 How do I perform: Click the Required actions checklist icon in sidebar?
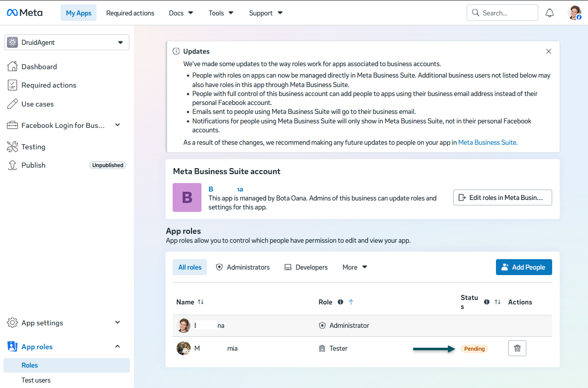[12, 85]
